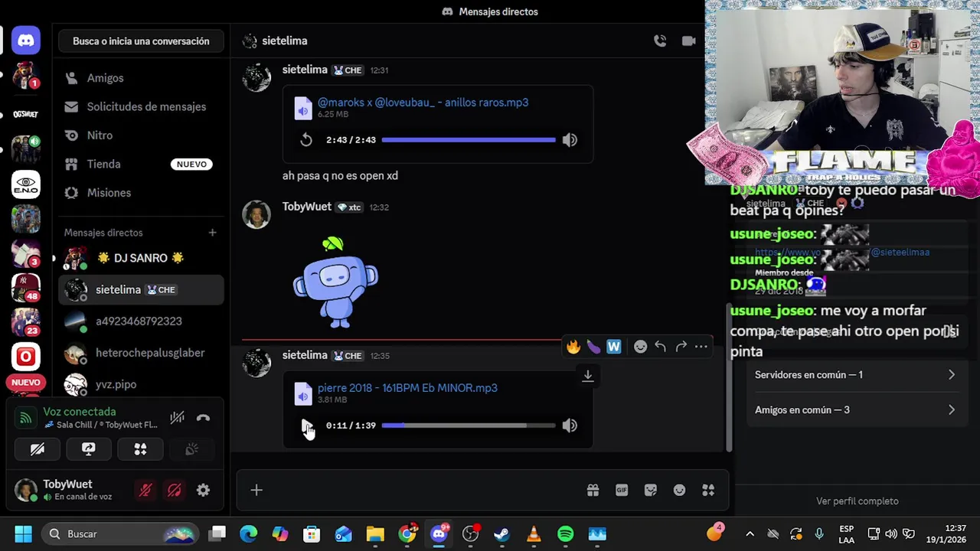Open more message options ellipsis
980x551 pixels.
[701, 347]
